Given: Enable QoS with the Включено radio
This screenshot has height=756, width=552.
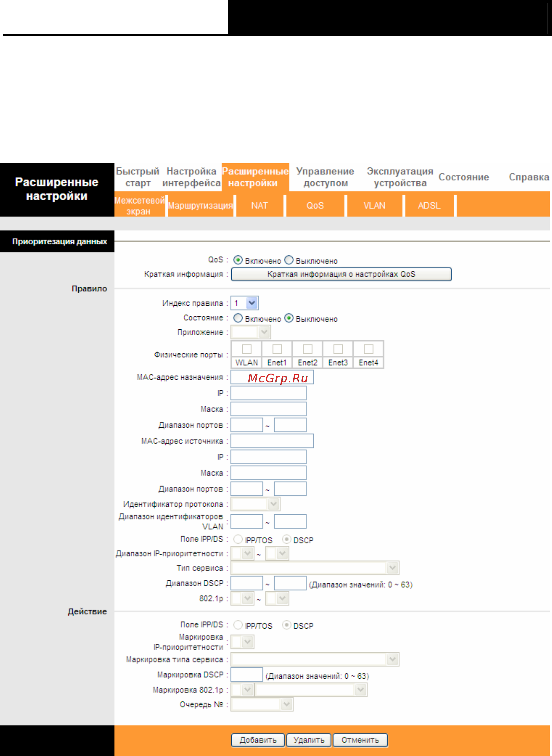Looking at the screenshot, I should pos(238,260).
